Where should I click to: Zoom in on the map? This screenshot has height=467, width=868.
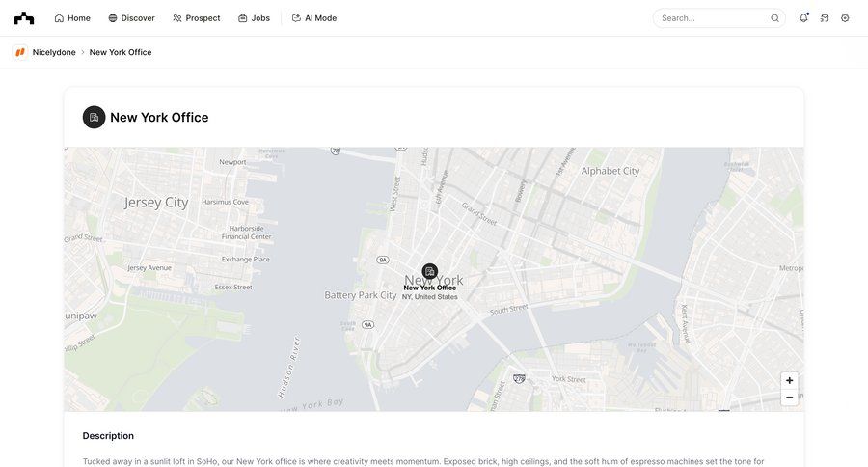(x=789, y=380)
